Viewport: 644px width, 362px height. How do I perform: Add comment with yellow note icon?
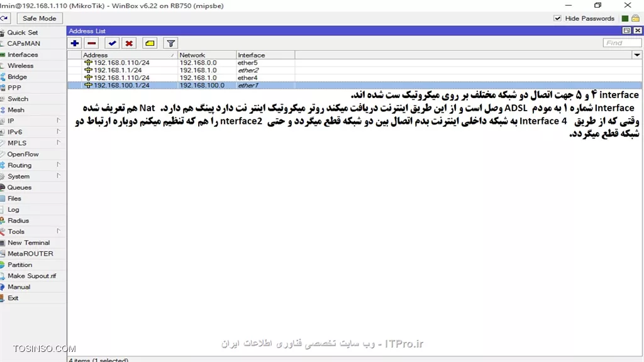[x=150, y=43]
